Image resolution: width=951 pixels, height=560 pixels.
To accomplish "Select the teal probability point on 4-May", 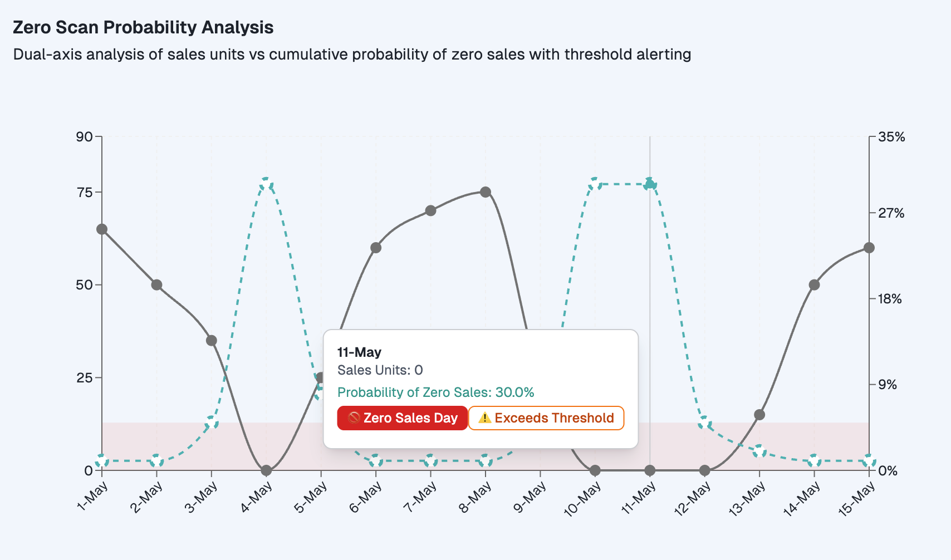I will pyautogui.click(x=266, y=184).
